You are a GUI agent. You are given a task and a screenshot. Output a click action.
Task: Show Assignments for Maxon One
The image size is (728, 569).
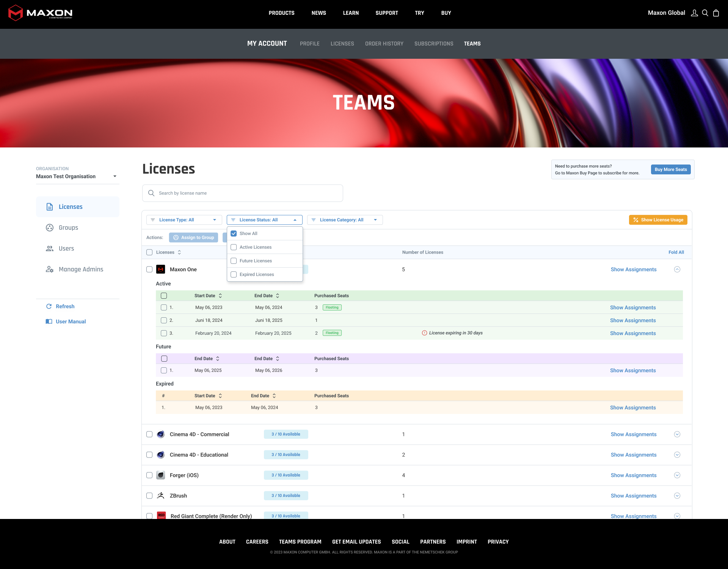click(x=634, y=269)
